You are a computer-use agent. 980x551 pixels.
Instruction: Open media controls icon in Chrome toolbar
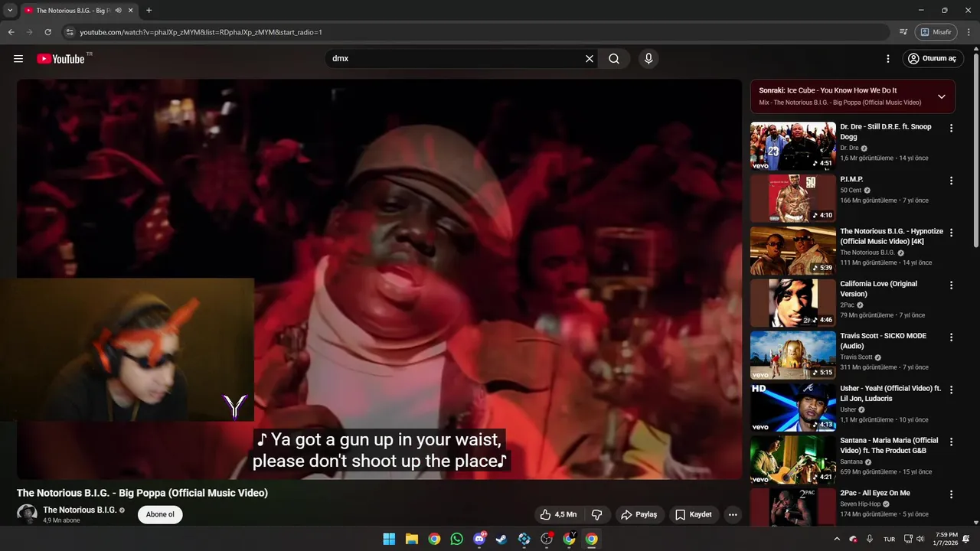click(x=903, y=32)
